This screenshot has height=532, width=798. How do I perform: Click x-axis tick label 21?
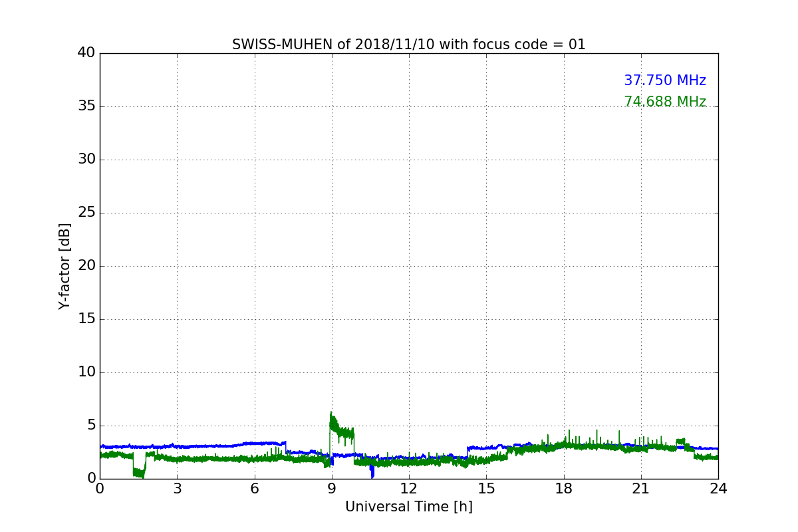point(640,489)
